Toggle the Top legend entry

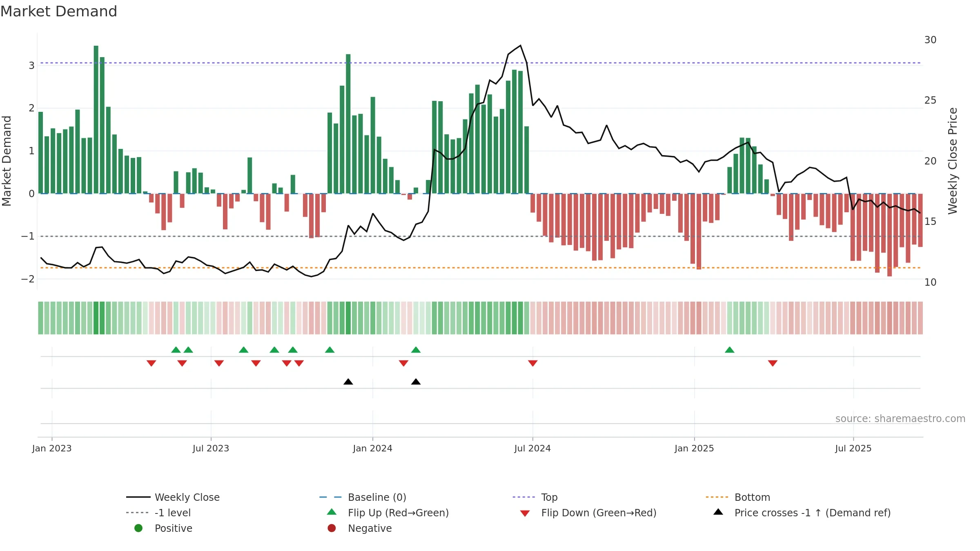(x=535, y=497)
